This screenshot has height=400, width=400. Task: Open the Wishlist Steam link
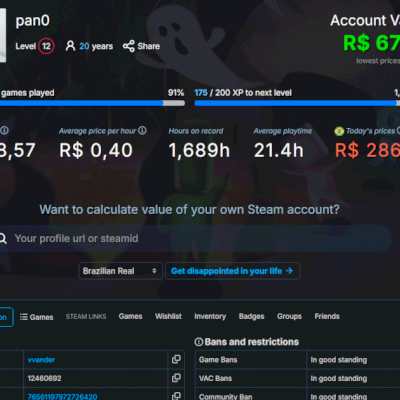(168, 316)
